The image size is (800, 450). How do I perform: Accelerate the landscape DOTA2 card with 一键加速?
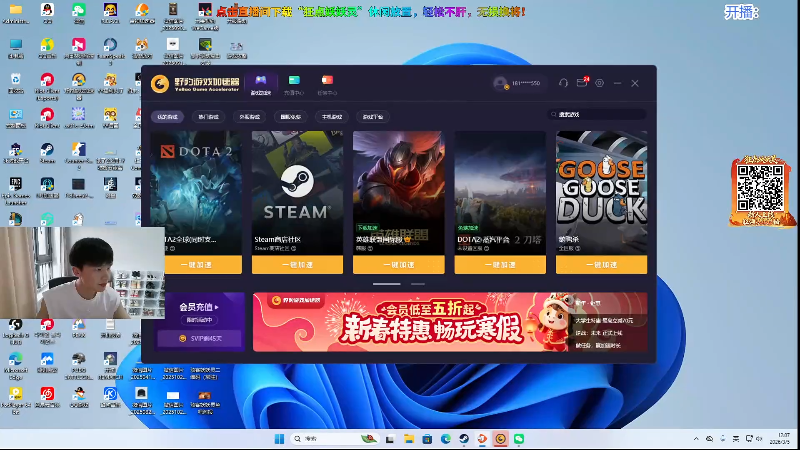coord(500,265)
